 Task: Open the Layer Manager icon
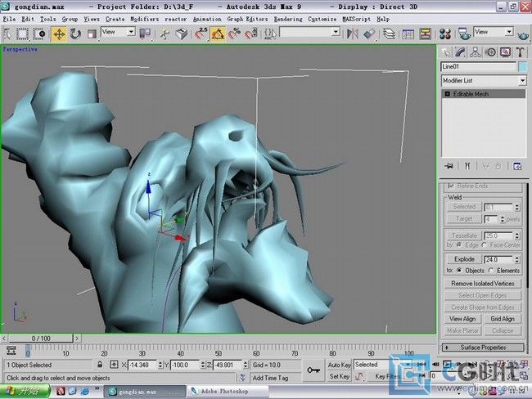[x=389, y=34]
